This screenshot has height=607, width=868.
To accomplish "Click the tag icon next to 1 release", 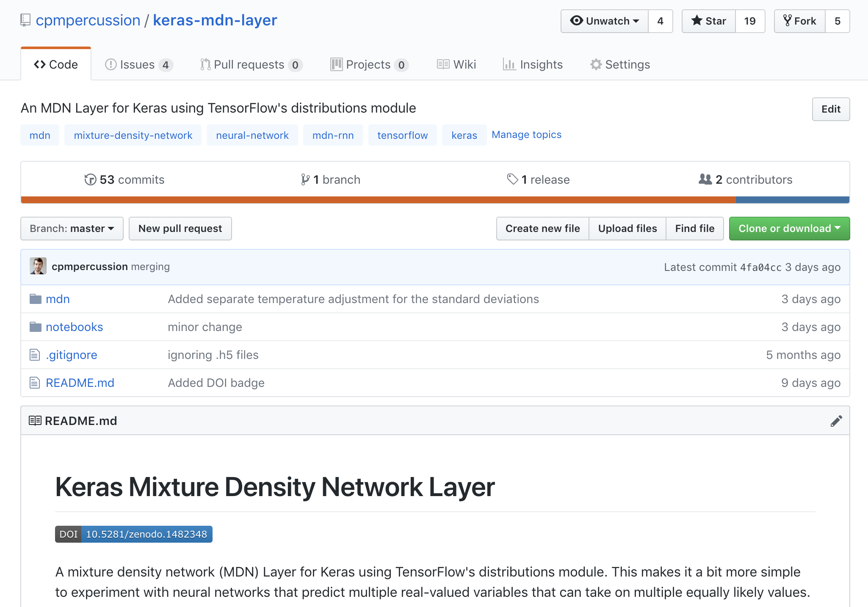I will pyautogui.click(x=512, y=179).
